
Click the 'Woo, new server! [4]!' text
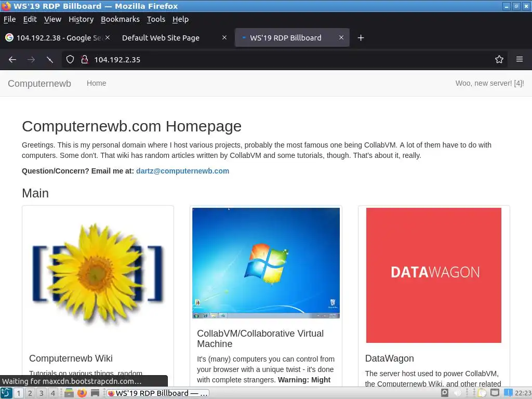[489, 83]
